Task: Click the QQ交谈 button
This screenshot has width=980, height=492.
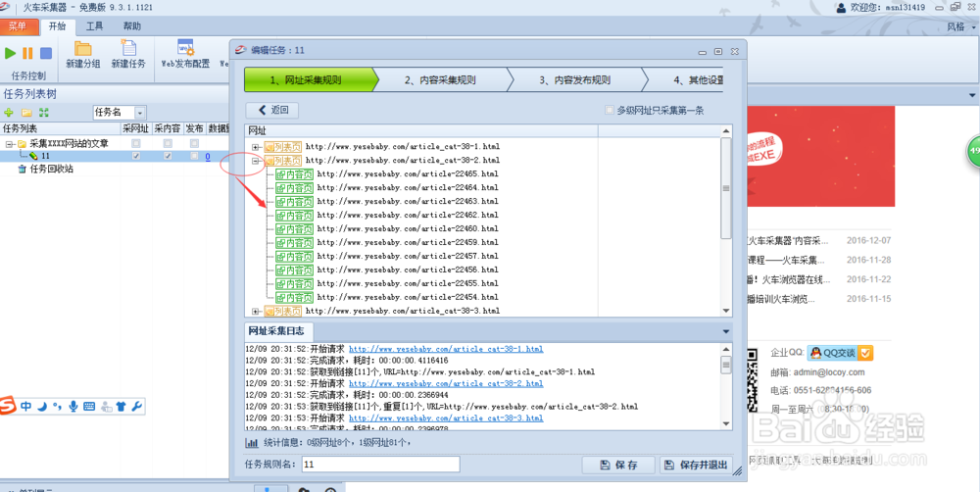Action: [x=840, y=353]
